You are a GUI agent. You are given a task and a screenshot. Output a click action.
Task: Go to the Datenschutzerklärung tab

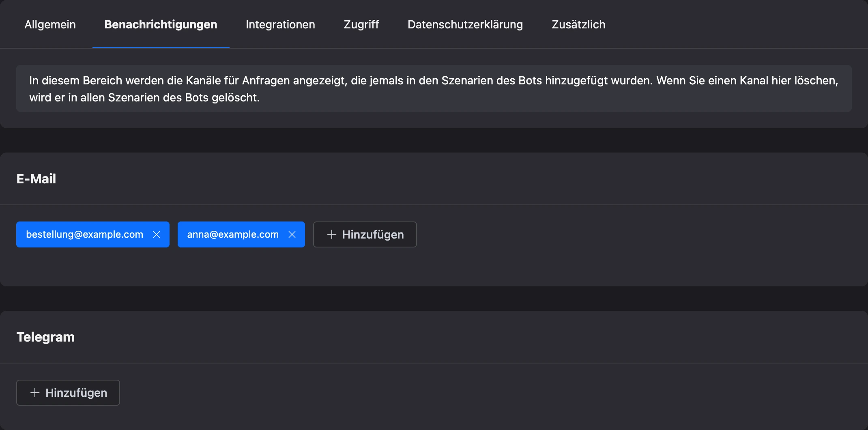465,24
